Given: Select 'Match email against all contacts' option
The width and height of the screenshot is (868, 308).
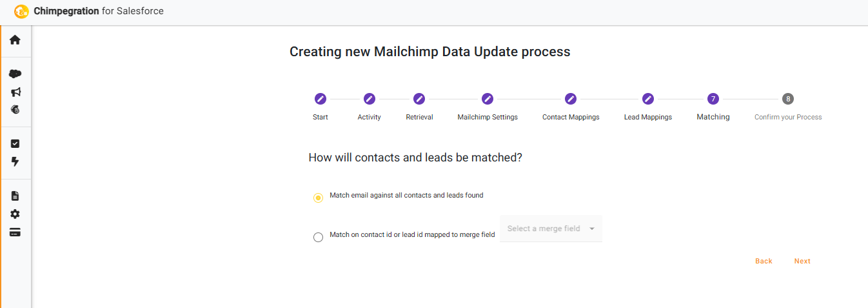Looking at the screenshot, I should (x=318, y=198).
